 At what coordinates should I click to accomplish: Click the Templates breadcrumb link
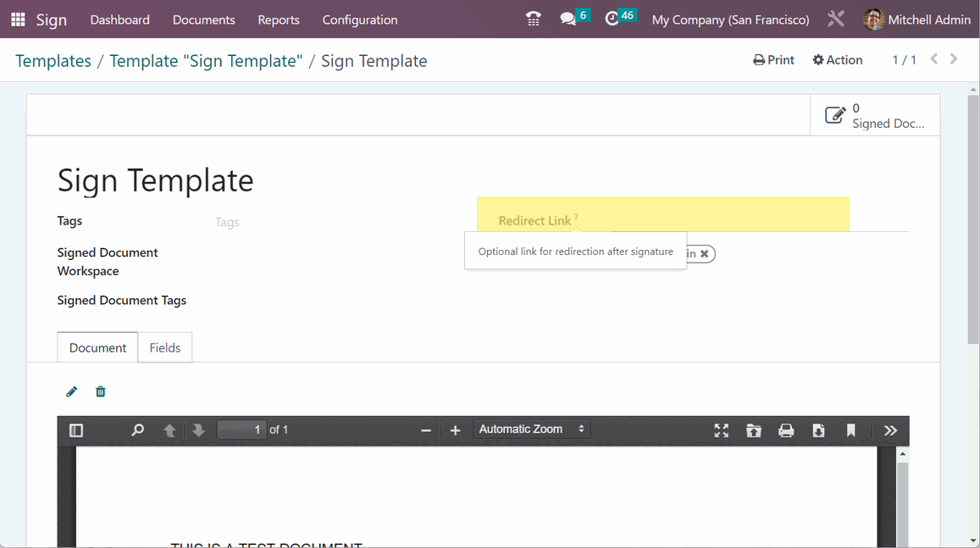53,61
